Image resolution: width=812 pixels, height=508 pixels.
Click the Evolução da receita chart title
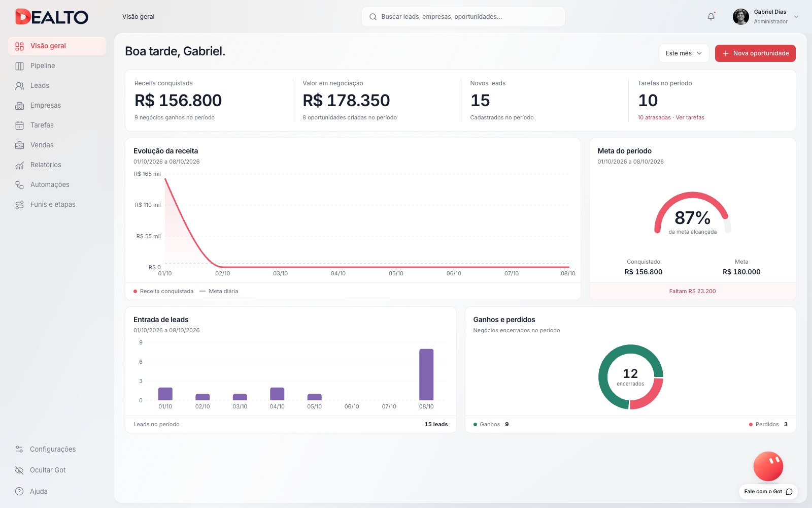coord(166,151)
